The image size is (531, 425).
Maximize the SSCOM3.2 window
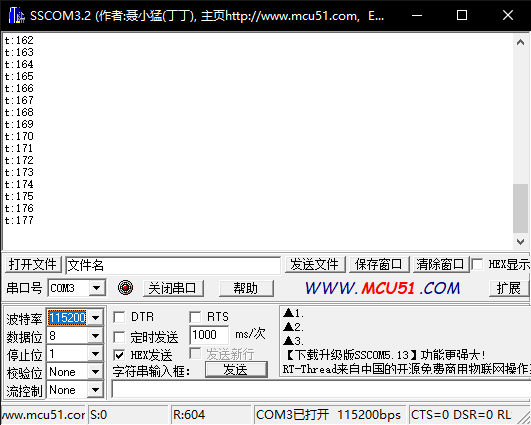(462, 15)
